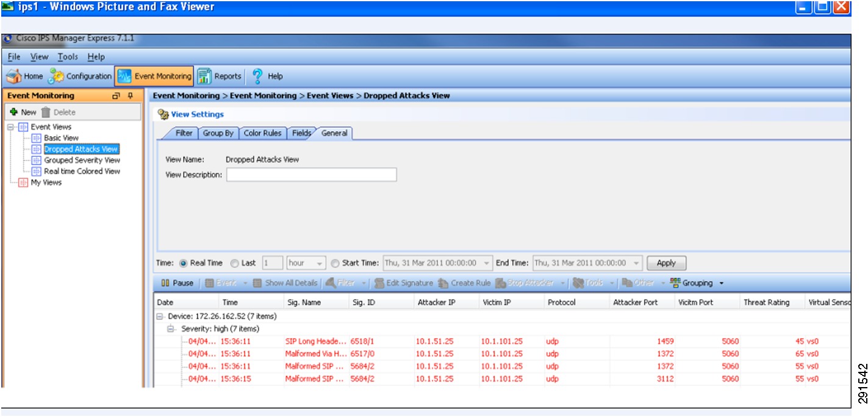
Task: Open the events toolbar Filter dropdown arrow
Action: coord(364,283)
